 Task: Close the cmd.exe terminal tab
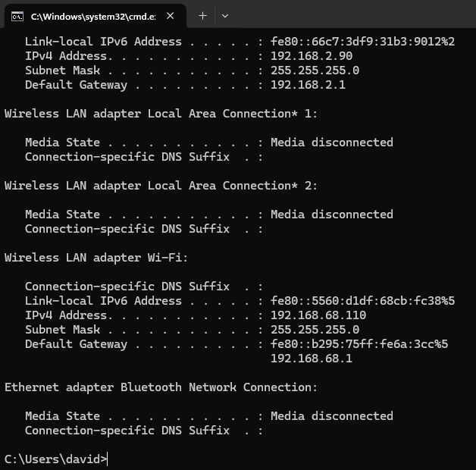click(170, 16)
